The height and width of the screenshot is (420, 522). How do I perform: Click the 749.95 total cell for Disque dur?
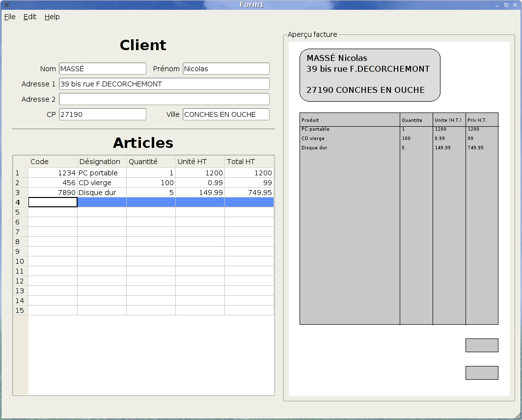pyautogui.click(x=249, y=193)
